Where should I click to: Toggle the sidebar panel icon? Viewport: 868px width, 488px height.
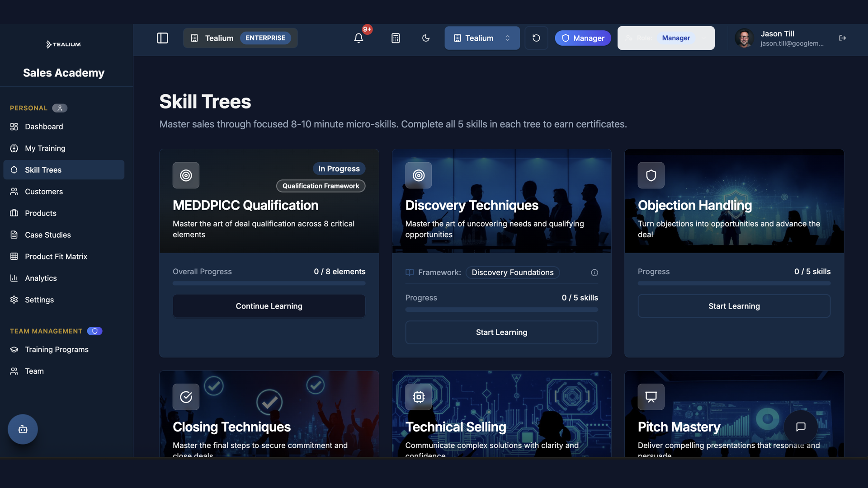coord(162,38)
